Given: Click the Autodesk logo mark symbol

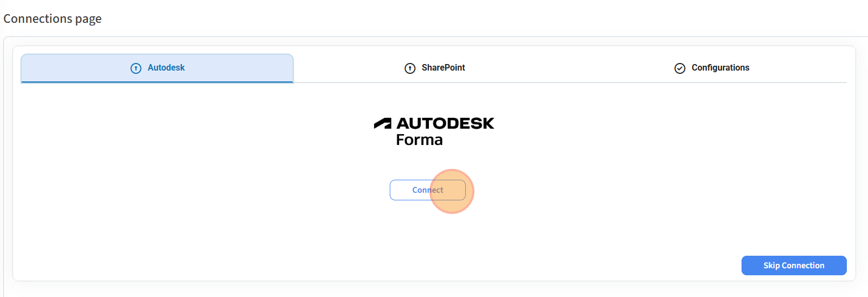Looking at the screenshot, I should 383,124.
